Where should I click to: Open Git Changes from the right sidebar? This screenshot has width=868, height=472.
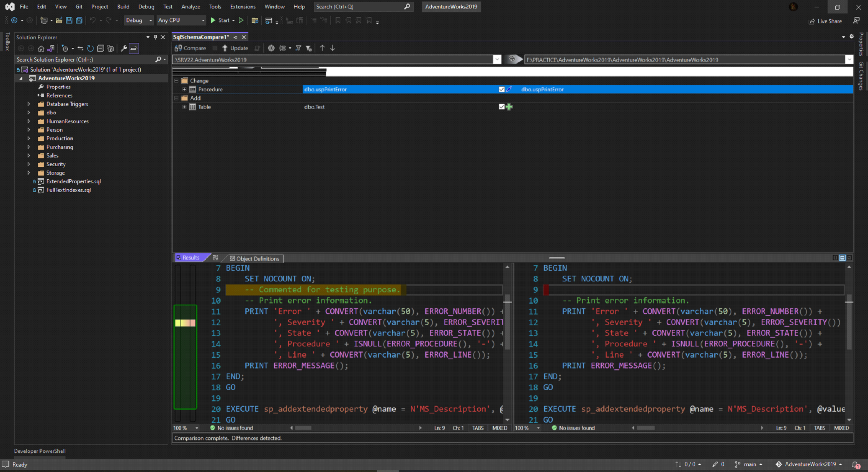click(x=860, y=77)
